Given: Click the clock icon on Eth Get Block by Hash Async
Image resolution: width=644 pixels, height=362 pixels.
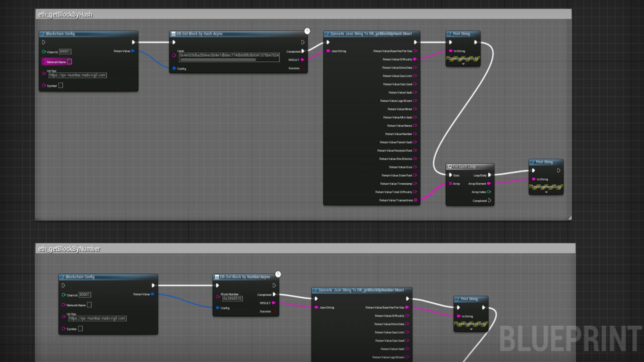Looking at the screenshot, I should pyautogui.click(x=307, y=31).
